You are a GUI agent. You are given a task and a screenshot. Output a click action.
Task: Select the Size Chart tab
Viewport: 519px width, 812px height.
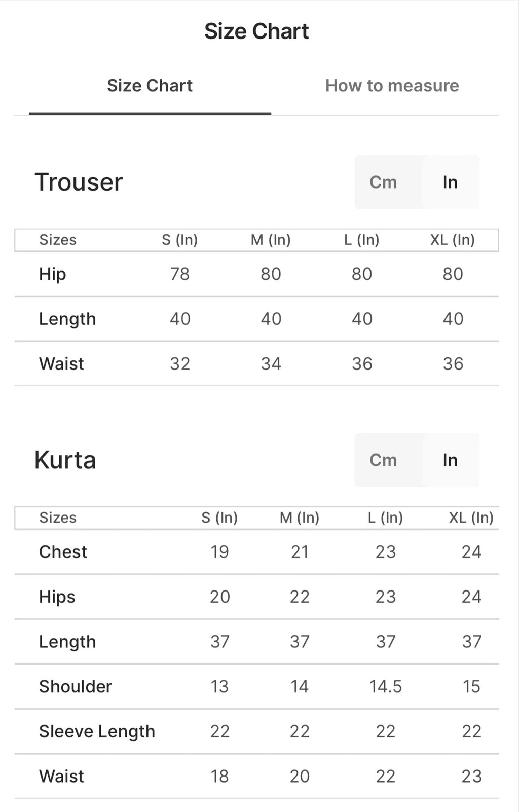[150, 86]
